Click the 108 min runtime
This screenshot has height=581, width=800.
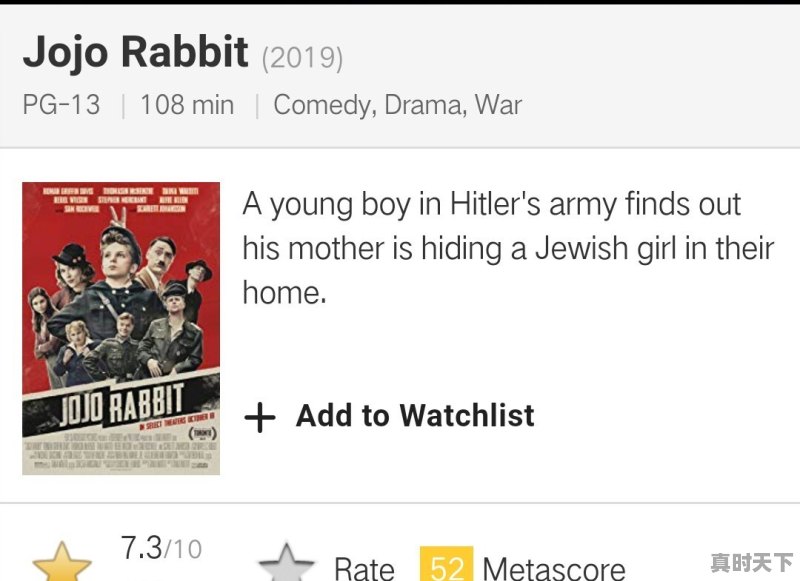point(187,104)
